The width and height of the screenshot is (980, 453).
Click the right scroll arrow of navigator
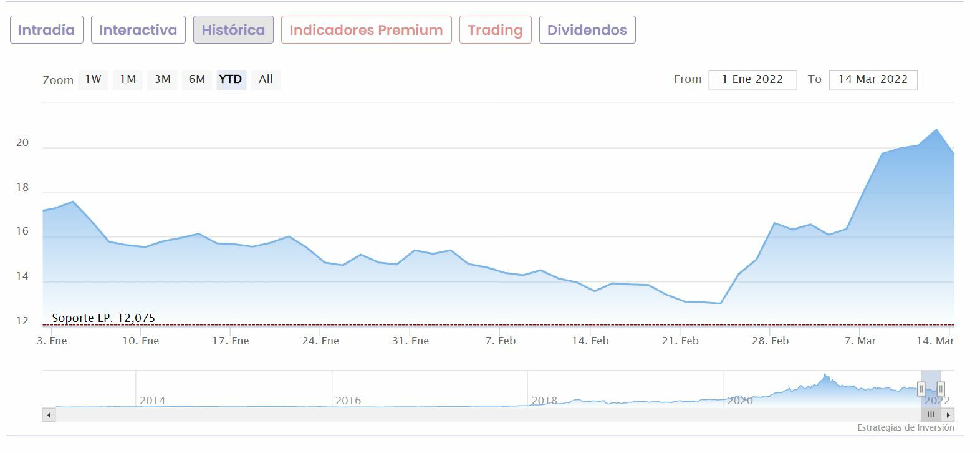948,415
